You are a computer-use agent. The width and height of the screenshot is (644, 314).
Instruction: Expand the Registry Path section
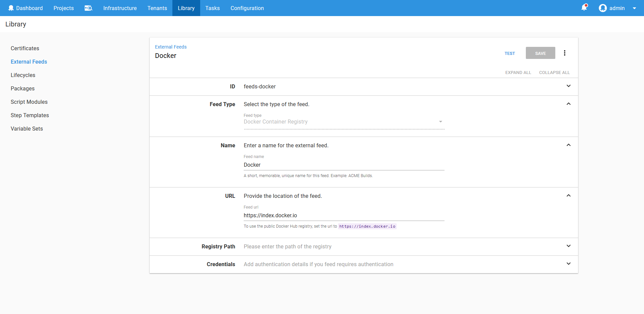click(x=568, y=246)
